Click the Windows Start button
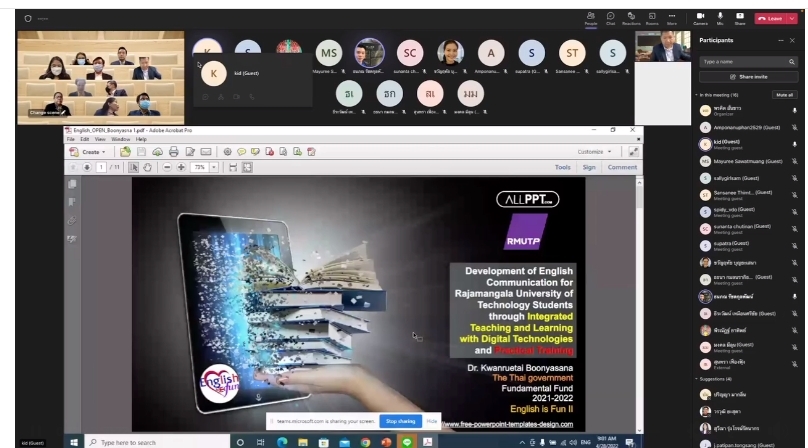 74,442
